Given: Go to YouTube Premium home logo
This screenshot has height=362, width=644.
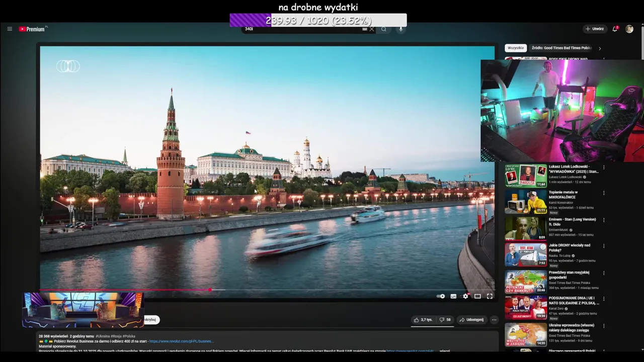Looking at the screenshot, I should [33, 29].
